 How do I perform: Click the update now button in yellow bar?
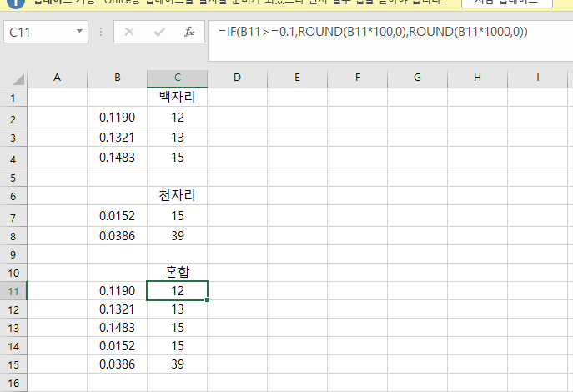(x=507, y=3)
